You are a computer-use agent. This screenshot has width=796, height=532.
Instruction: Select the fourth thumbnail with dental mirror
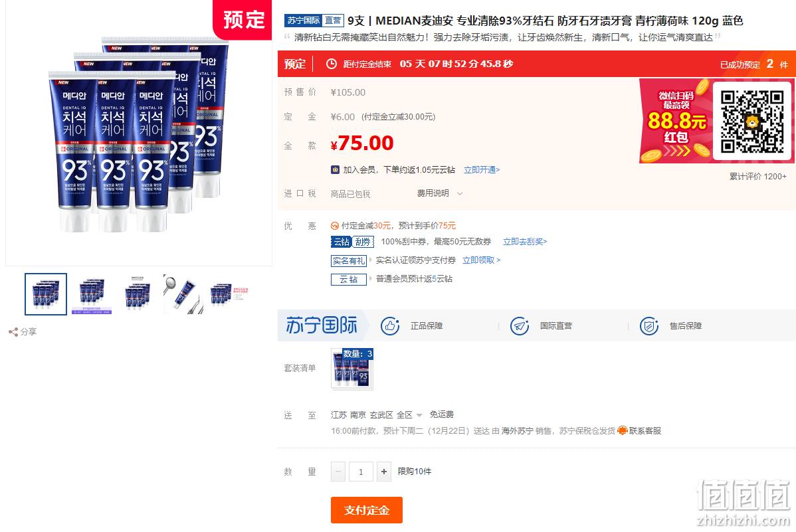(x=183, y=294)
